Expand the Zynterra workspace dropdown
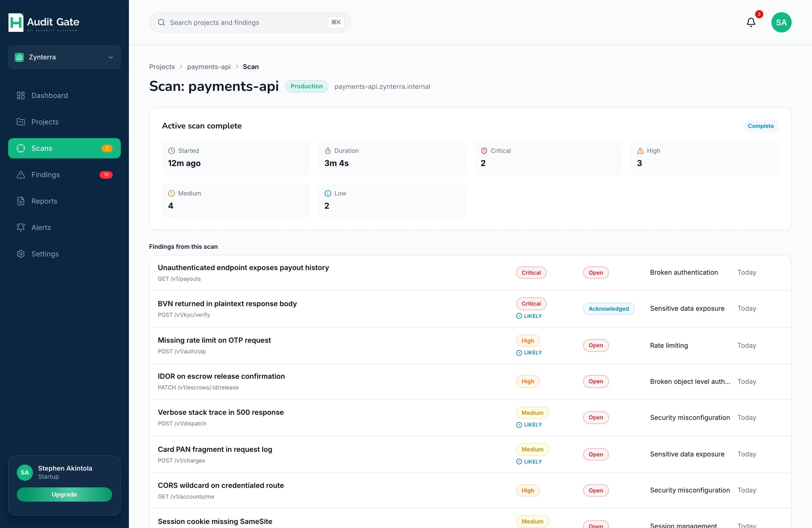The width and height of the screenshot is (812, 528). [65, 57]
